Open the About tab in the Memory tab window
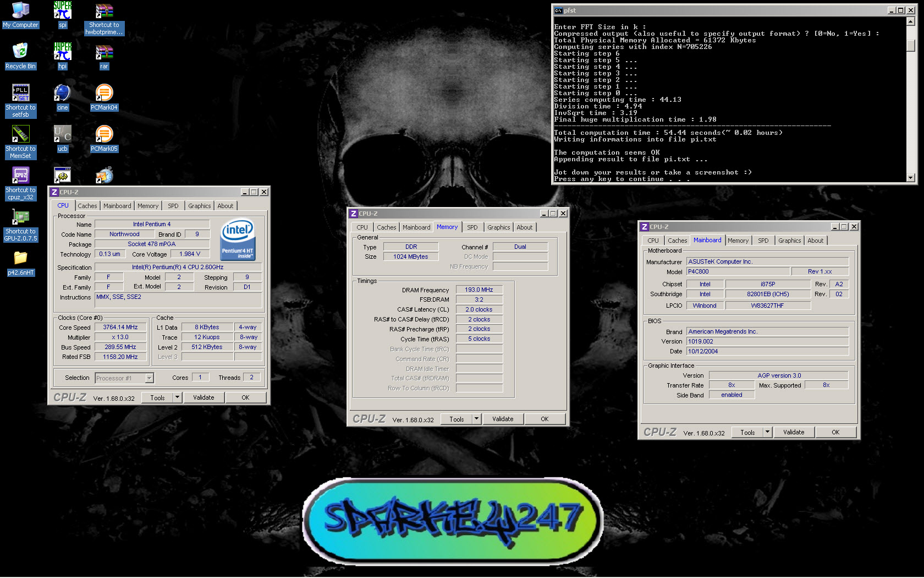924x578 pixels. tap(524, 227)
